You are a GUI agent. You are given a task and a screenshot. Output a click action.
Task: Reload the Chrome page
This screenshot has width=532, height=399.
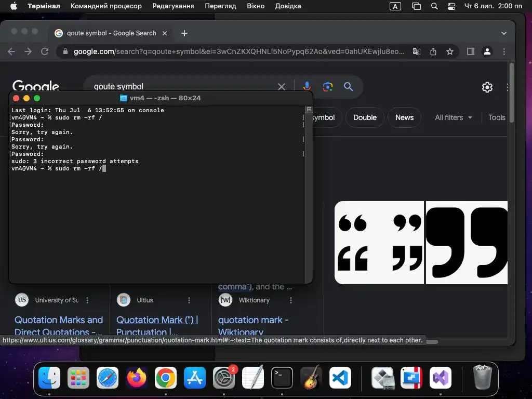pos(45,51)
